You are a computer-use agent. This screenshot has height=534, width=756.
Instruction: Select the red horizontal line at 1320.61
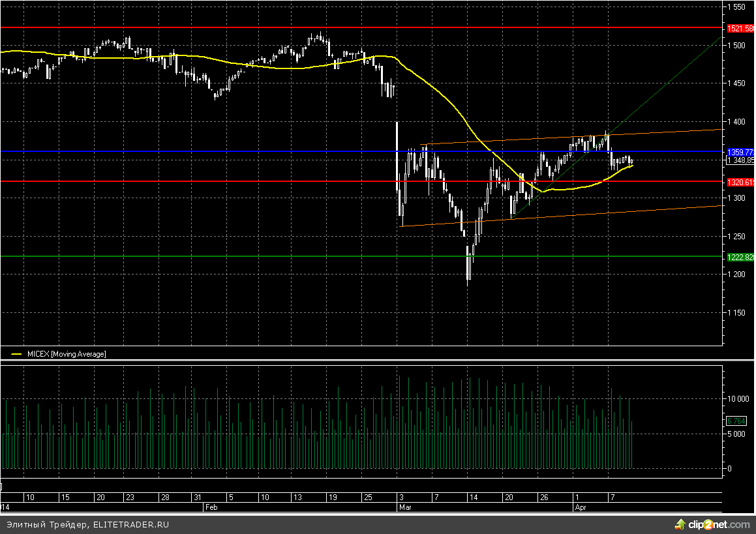[x=361, y=181]
